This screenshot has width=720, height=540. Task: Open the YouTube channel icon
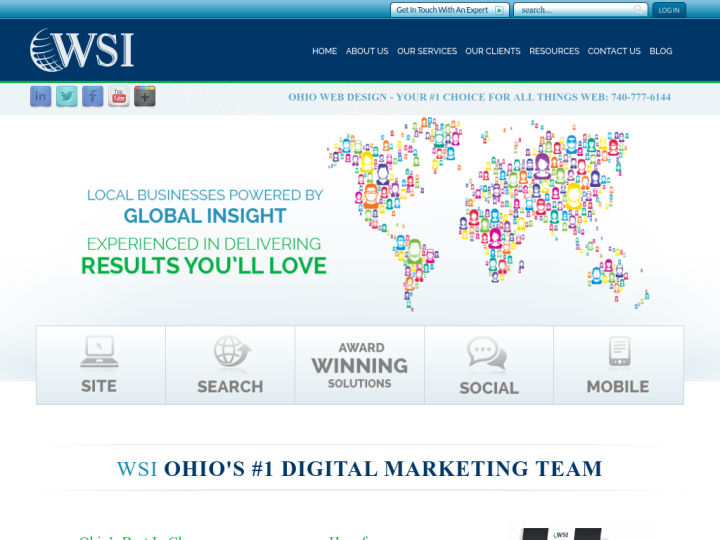click(x=119, y=97)
